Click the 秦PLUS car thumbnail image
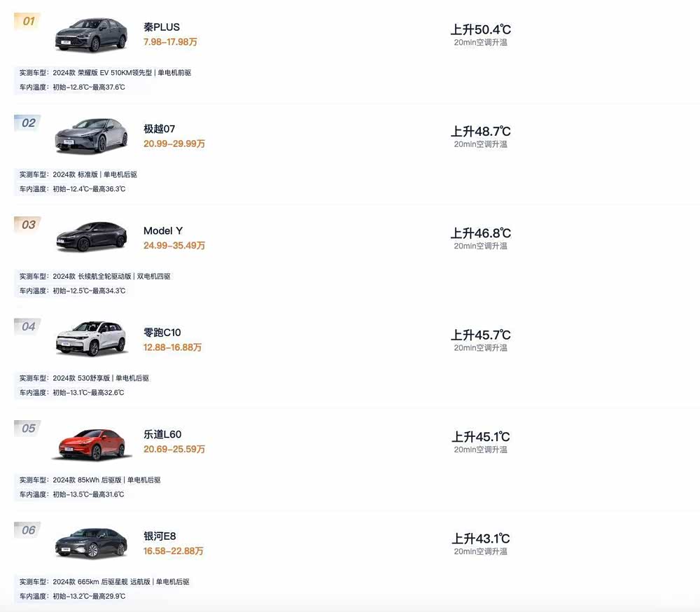Image resolution: width=700 pixels, height=612 pixels. point(91,34)
